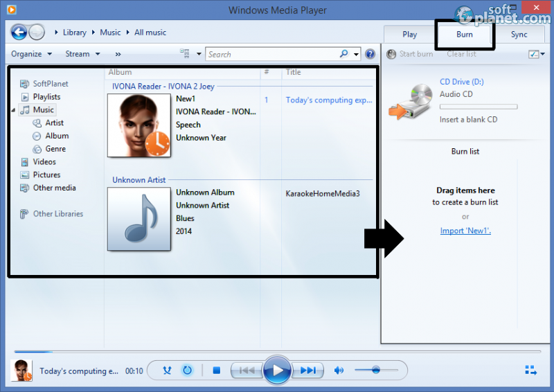554x392 pixels.
Task: Adjust the volume slider
Action: click(x=376, y=370)
